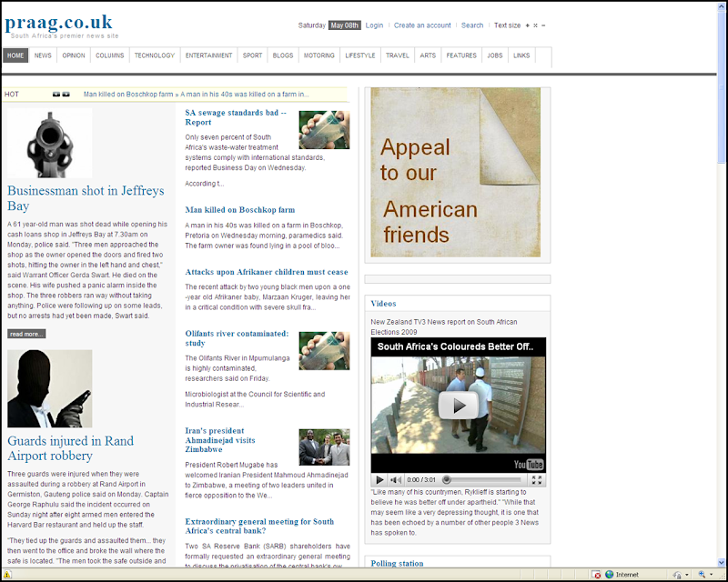Click the YouTube logo on the video
The height and width of the screenshot is (582, 728).
pyautogui.click(x=529, y=465)
